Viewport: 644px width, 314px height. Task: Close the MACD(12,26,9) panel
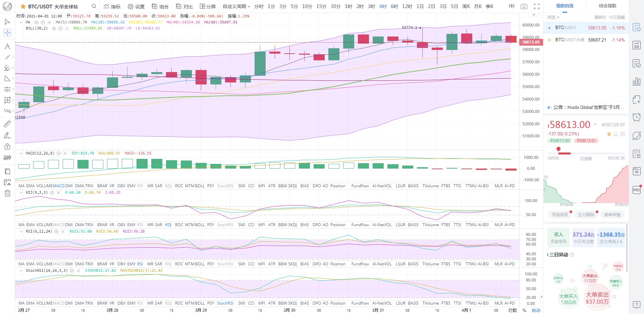click(65, 153)
